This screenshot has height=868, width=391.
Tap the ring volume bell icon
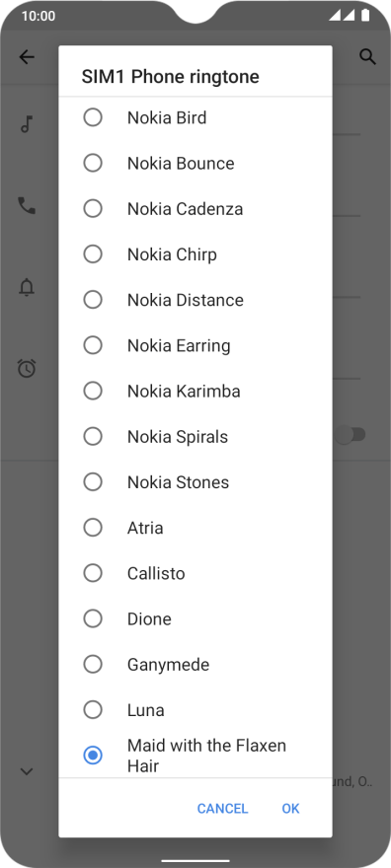pyautogui.click(x=27, y=287)
